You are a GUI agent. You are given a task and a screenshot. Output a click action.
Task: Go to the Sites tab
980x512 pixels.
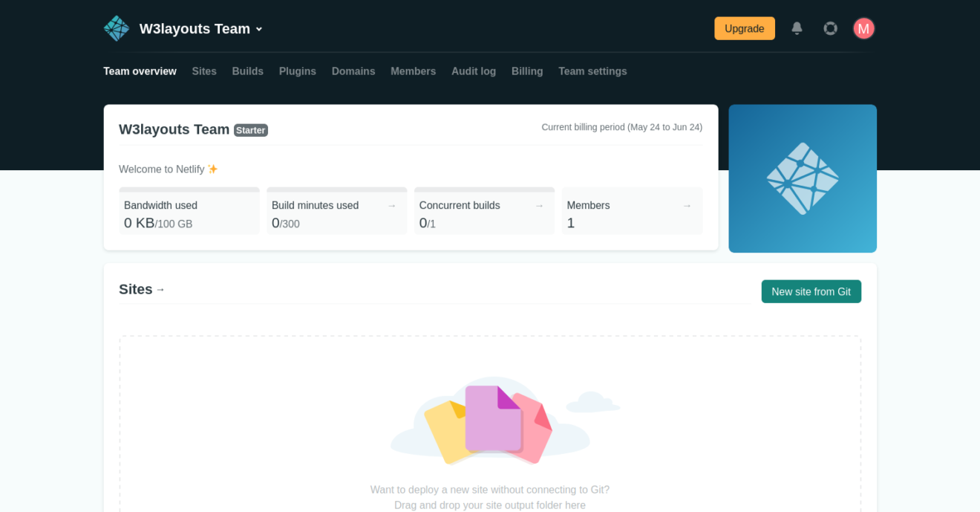pyautogui.click(x=204, y=71)
